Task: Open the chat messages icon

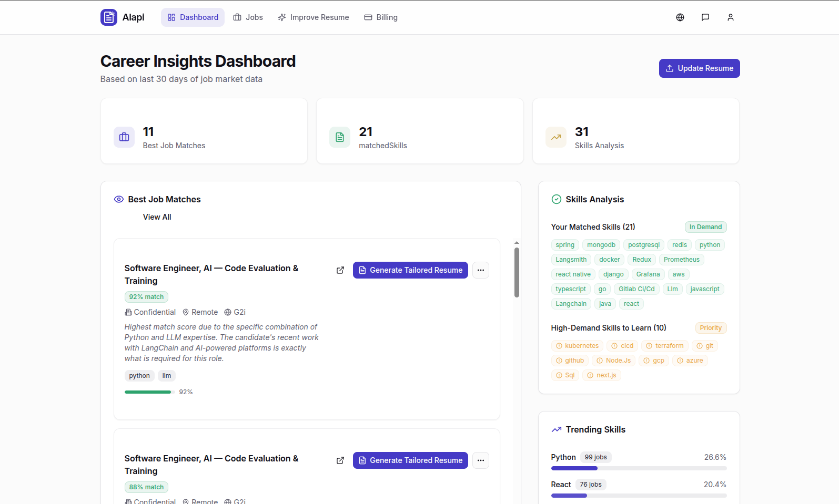Action: [x=705, y=17]
